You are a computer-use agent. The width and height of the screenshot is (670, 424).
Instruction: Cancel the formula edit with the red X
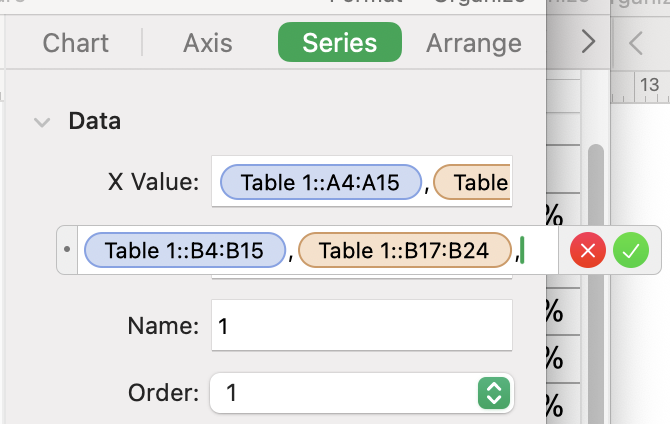[x=589, y=251]
